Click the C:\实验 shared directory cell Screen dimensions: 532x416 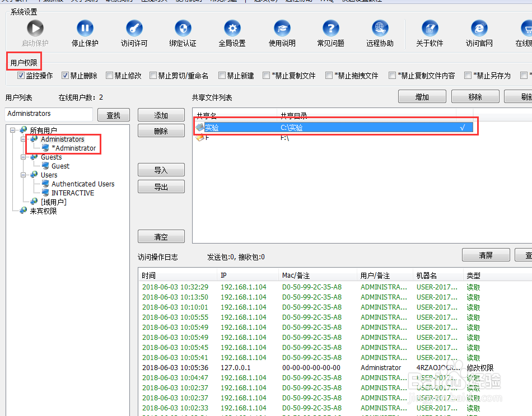292,128
